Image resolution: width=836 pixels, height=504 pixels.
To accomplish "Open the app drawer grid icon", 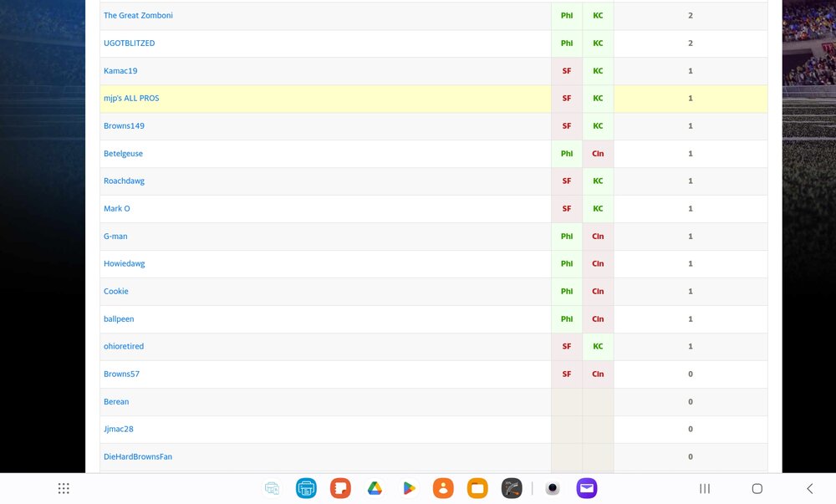I will click(64, 489).
